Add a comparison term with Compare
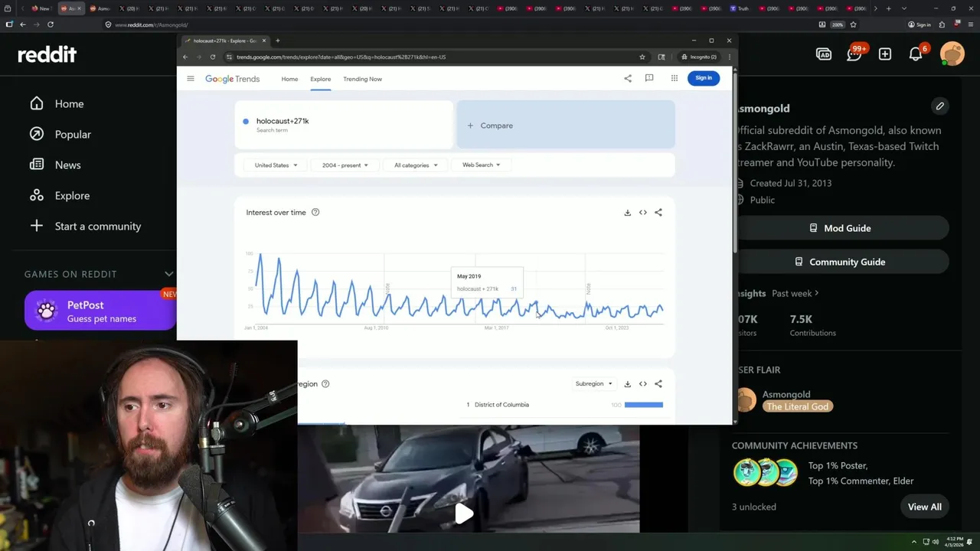 (x=566, y=126)
